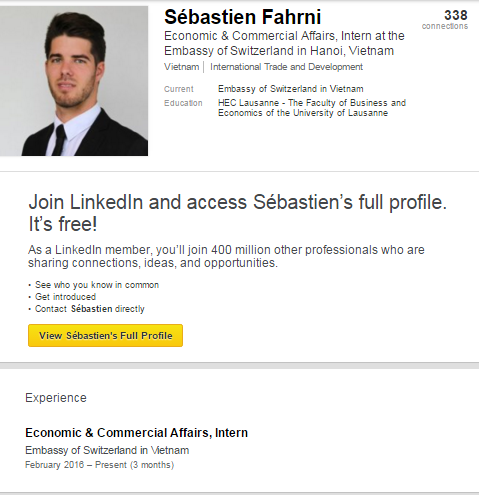The height and width of the screenshot is (495, 479).
Task: Click International Trade and Development industry
Action: pyautogui.click(x=286, y=67)
